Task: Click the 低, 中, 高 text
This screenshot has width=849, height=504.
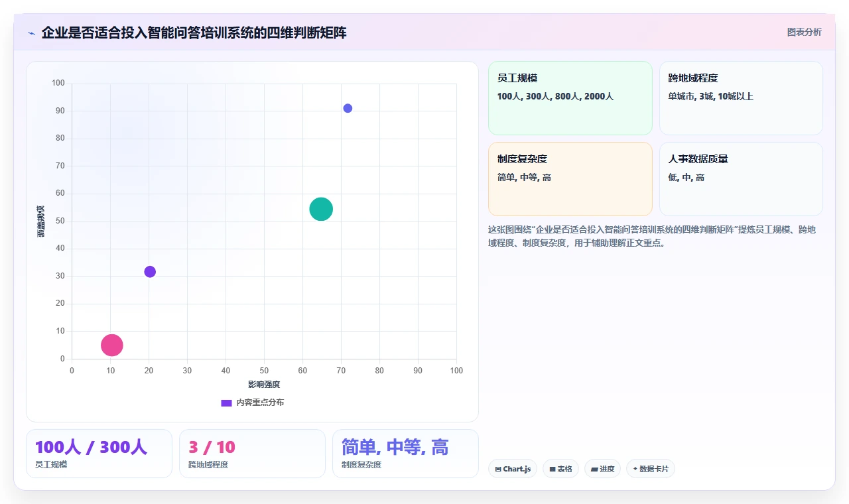Action: click(x=686, y=178)
